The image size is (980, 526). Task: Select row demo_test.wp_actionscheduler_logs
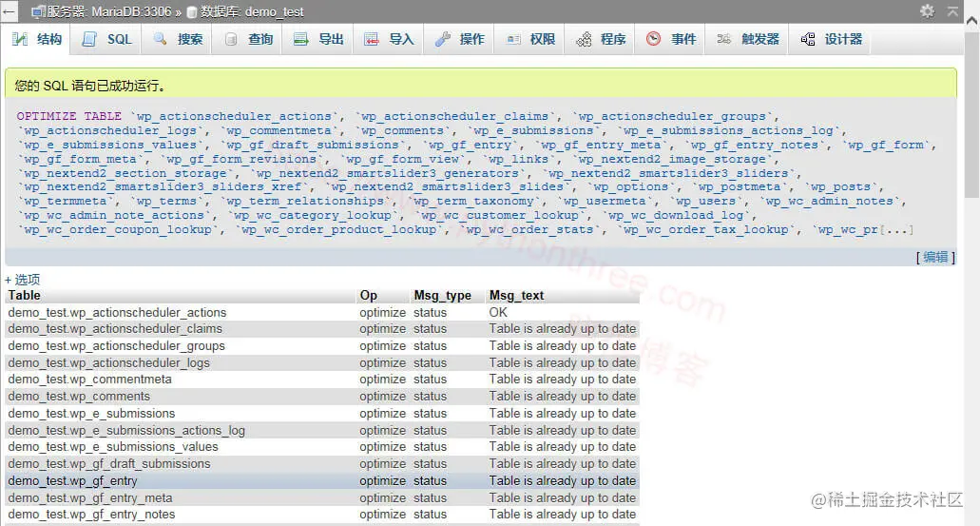coord(322,362)
